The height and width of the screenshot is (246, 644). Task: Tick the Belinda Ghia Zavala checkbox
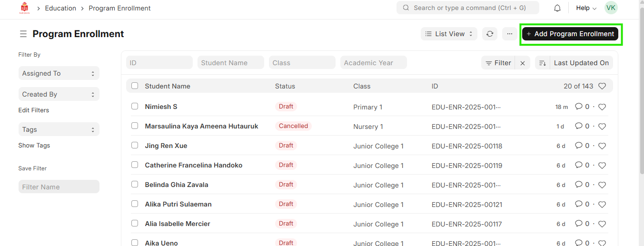tap(135, 185)
